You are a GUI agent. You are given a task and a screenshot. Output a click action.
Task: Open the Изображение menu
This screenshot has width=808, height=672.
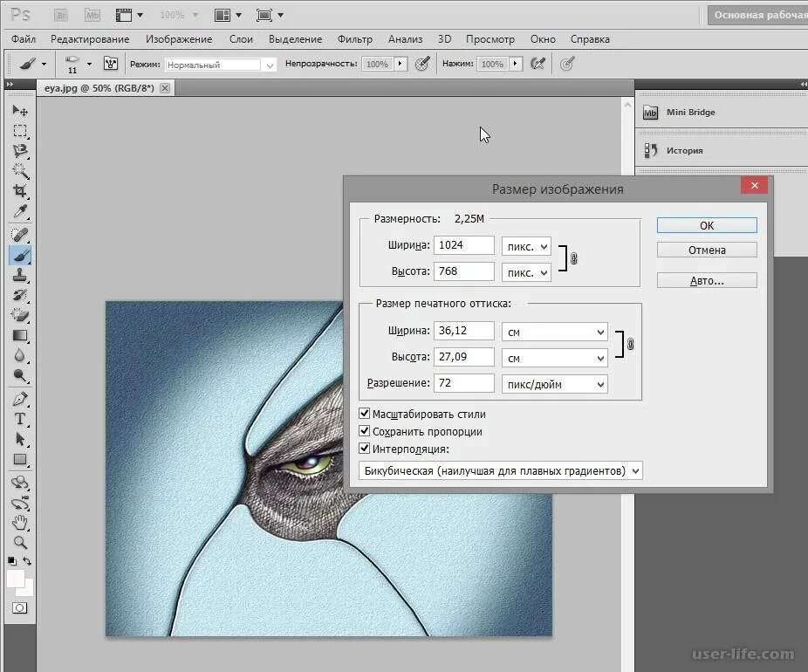click(179, 39)
